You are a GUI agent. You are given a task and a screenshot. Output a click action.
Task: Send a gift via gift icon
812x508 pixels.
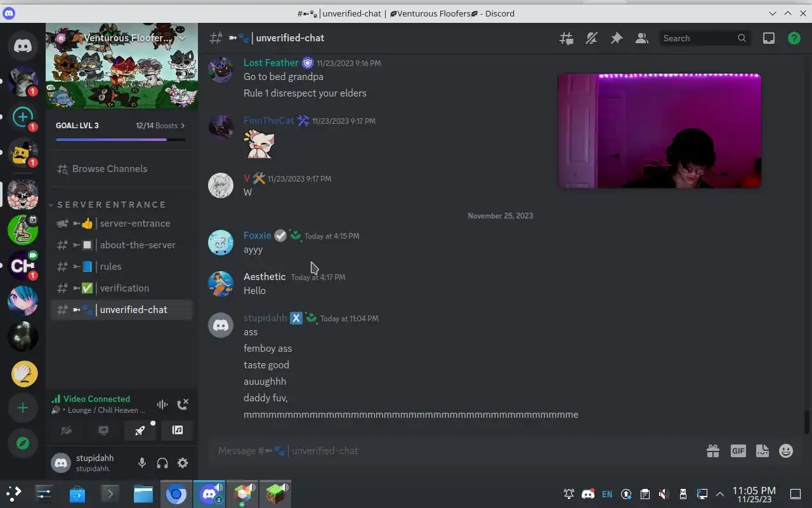713,451
